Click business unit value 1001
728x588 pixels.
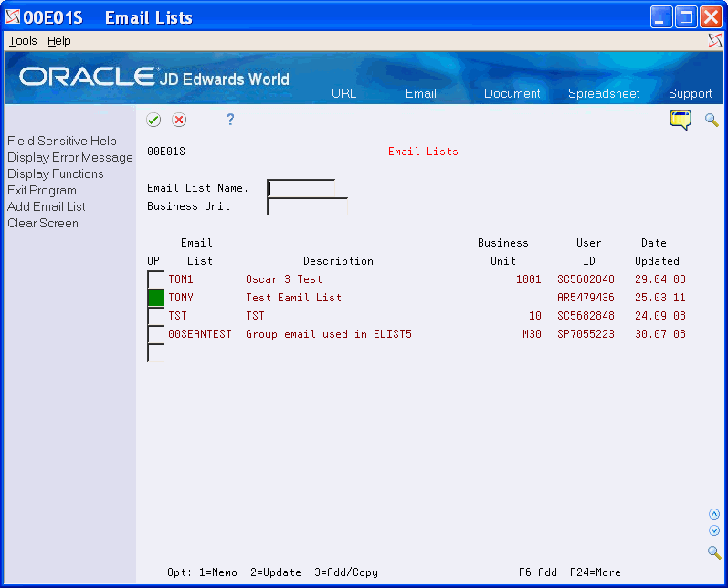pyautogui.click(x=528, y=279)
